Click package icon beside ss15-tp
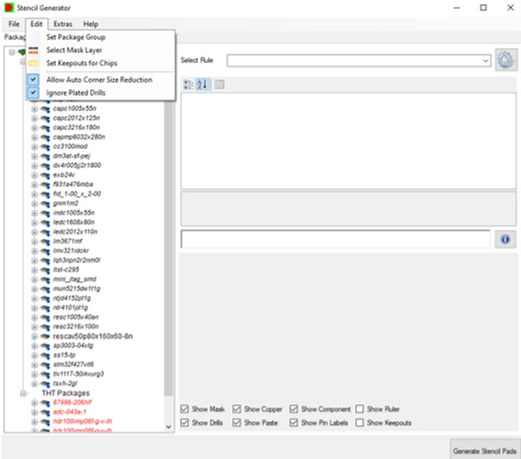The image size is (521, 459). 45,355
